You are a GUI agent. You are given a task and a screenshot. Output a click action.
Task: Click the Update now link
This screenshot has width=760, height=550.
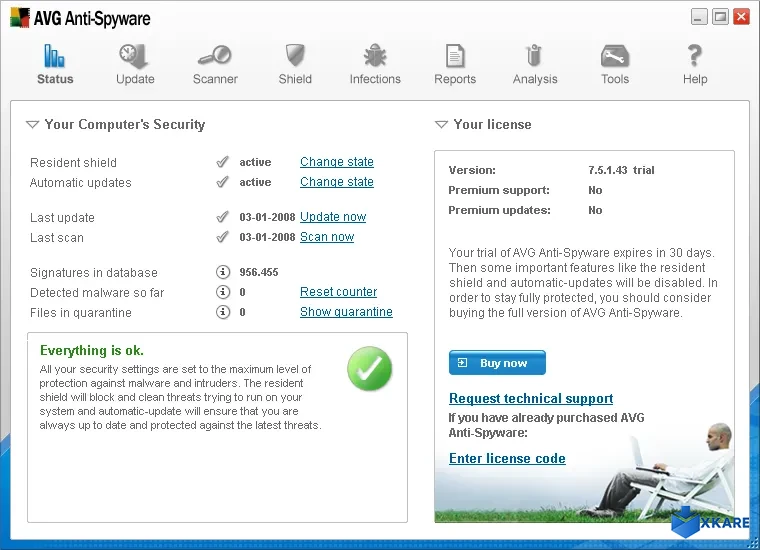[x=333, y=217]
